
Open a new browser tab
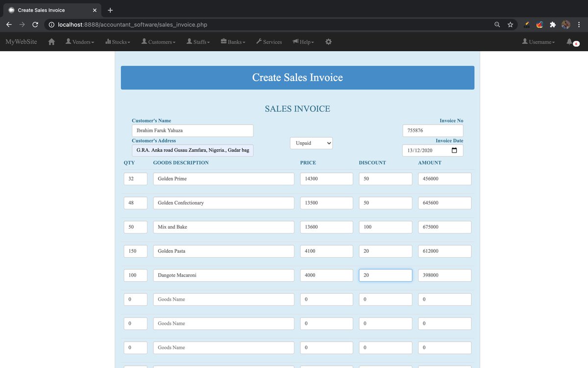point(110,10)
